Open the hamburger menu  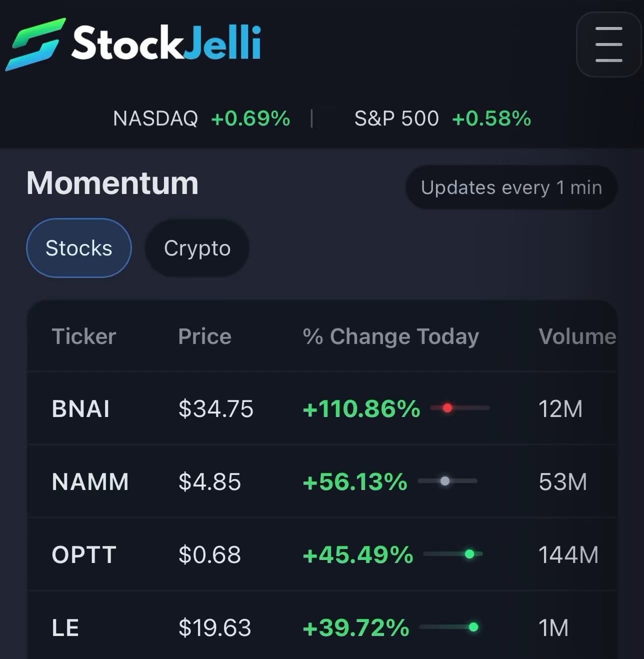pyautogui.click(x=608, y=44)
